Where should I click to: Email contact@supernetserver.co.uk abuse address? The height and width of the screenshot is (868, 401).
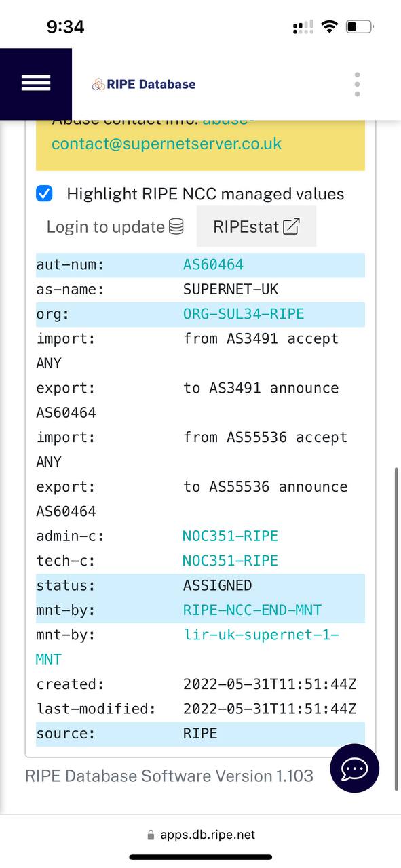(x=166, y=144)
